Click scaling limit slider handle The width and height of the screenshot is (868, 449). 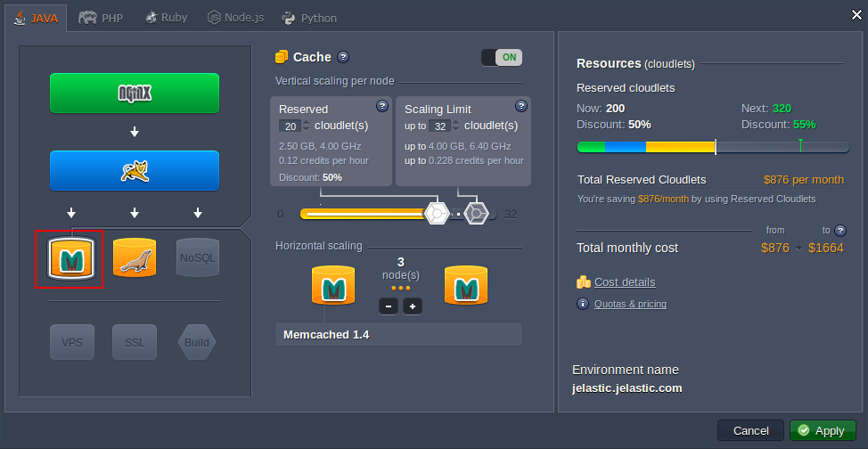[x=476, y=213]
